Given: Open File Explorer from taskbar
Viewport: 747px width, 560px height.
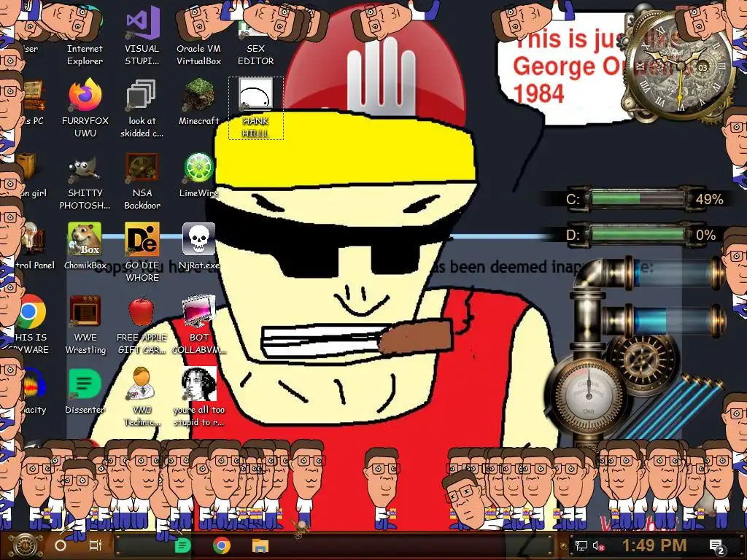Looking at the screenshot, I should [260, 545].
